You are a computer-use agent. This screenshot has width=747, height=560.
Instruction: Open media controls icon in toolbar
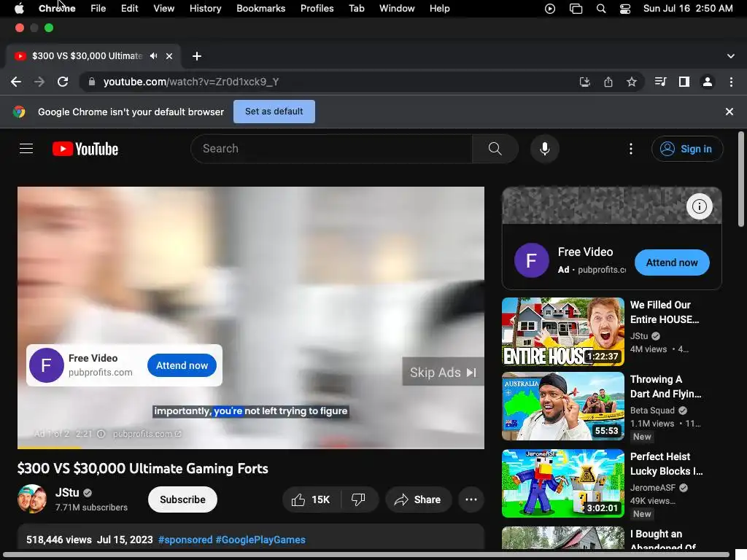coord(660,82)
